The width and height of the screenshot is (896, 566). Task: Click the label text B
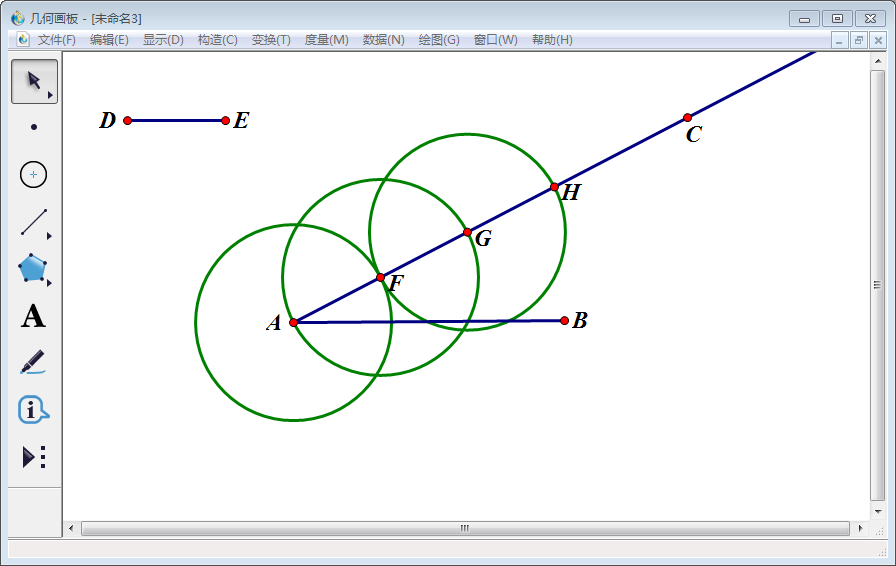click(580, 320)
